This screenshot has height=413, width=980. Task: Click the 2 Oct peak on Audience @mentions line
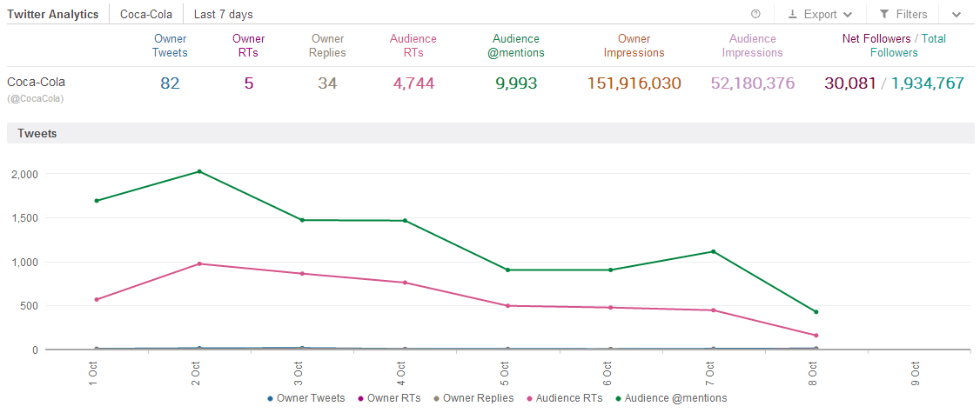click(x=199, y=171)
